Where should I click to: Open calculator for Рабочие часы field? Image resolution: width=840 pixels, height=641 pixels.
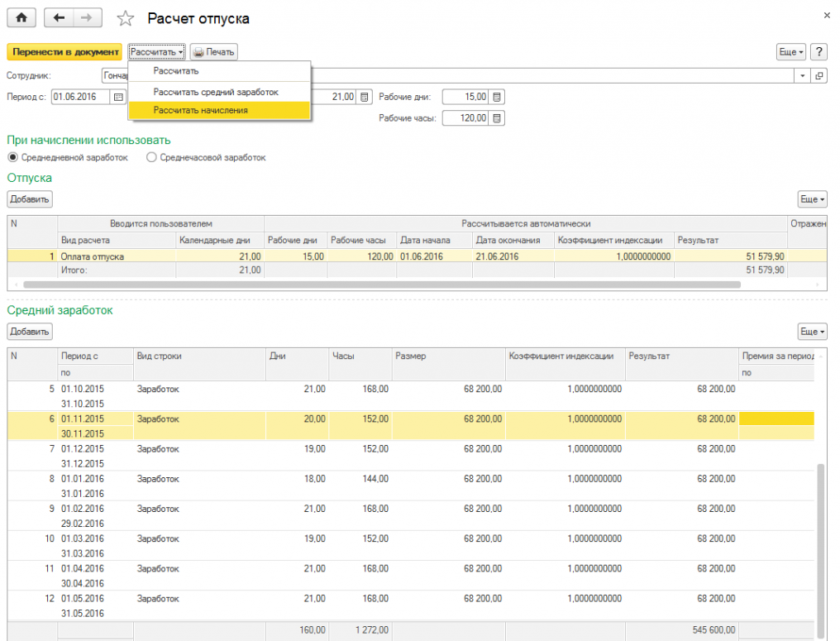coord(497,118)
